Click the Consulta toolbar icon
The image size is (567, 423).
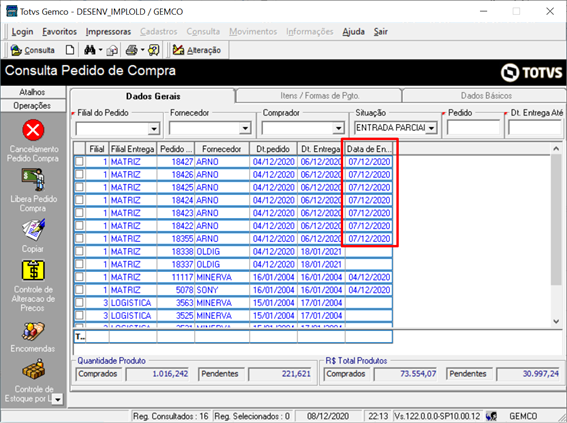pyautogui.click(x=16, y=50)
